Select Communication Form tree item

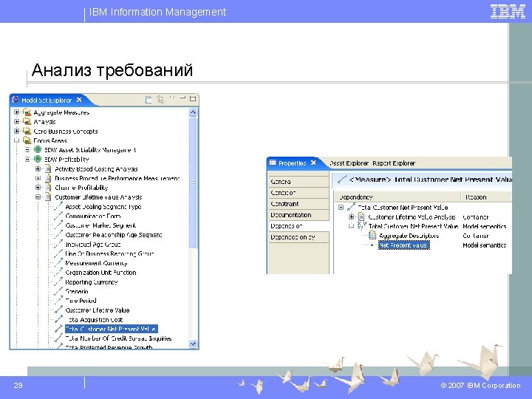click(92, 216)
